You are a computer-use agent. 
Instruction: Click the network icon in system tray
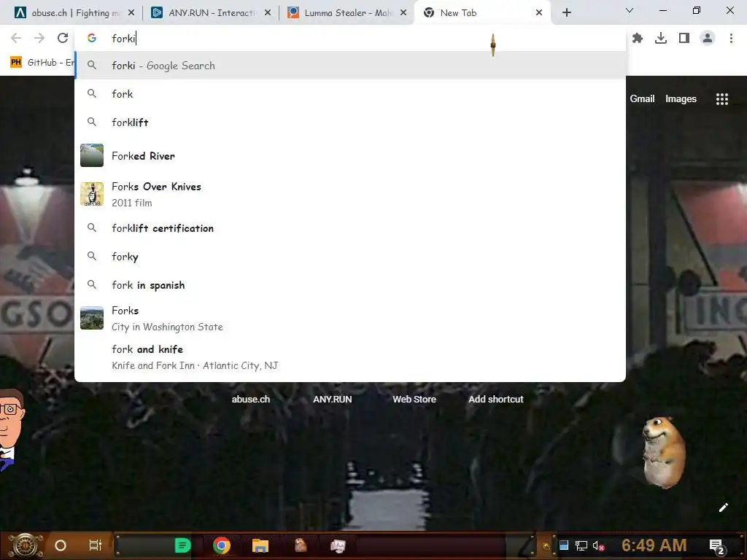(x=581, y=545)
